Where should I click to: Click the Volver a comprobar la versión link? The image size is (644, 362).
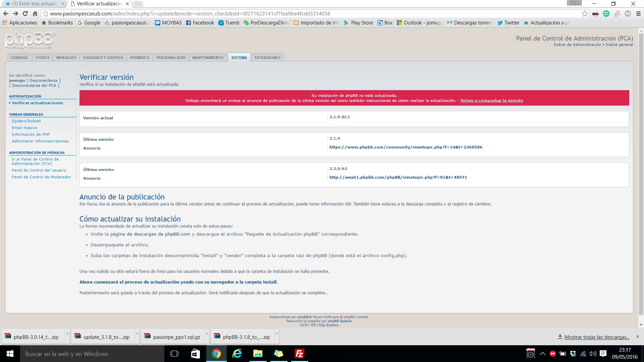pyautogui.click(x=491, y=101)
